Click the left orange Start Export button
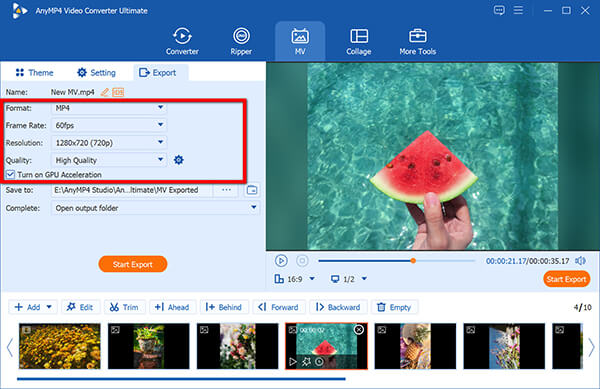 (x=132, y=264)
